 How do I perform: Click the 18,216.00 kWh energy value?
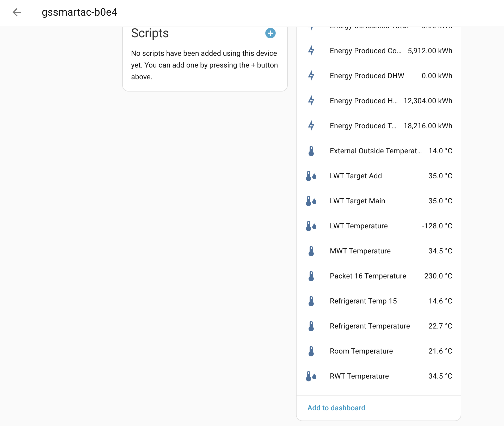click(428, 126)
